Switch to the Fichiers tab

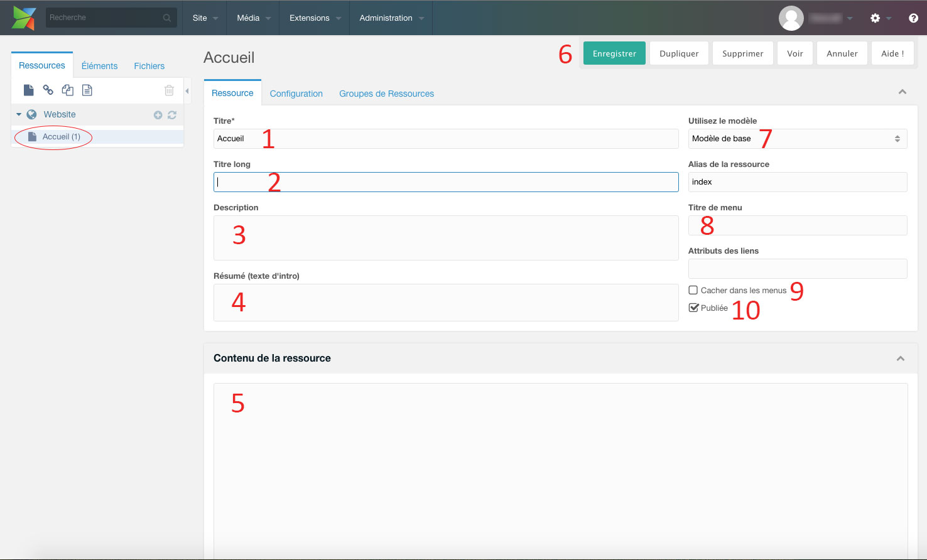pyautogui.click(x=149, y=66)
